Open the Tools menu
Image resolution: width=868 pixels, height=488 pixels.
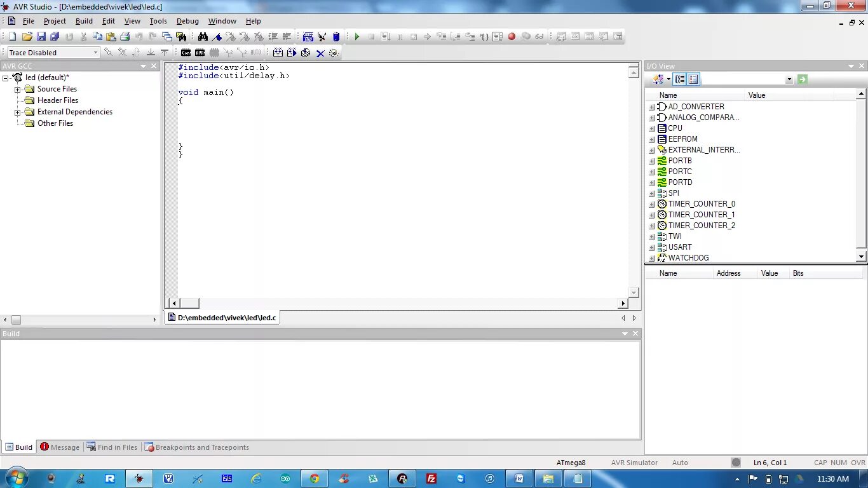(x=158, y=21)
